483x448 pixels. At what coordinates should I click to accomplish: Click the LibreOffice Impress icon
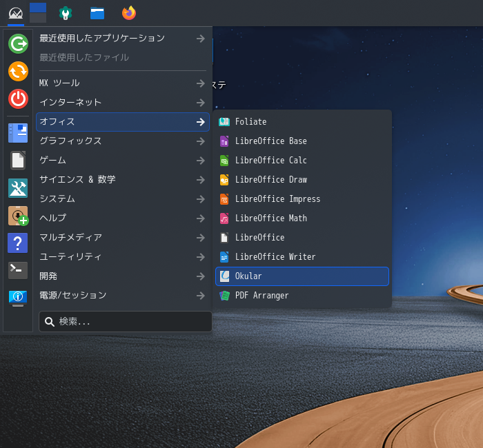point(224,199)
